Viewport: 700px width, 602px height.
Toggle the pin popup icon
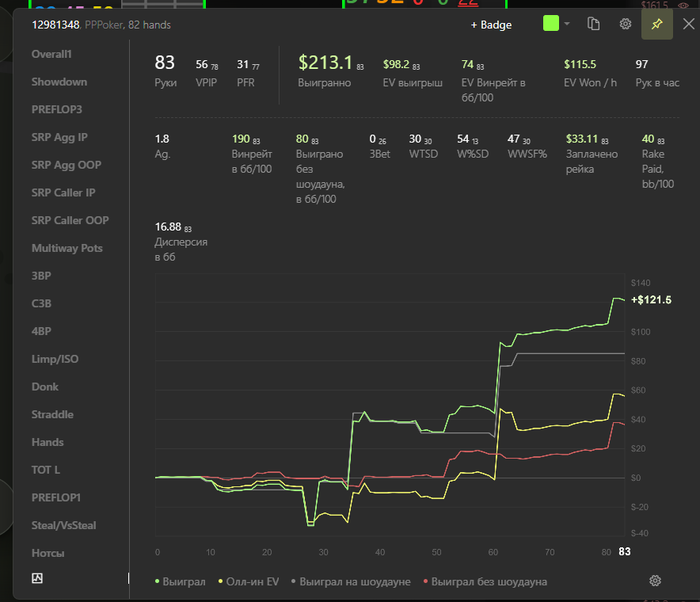[657, 24]
